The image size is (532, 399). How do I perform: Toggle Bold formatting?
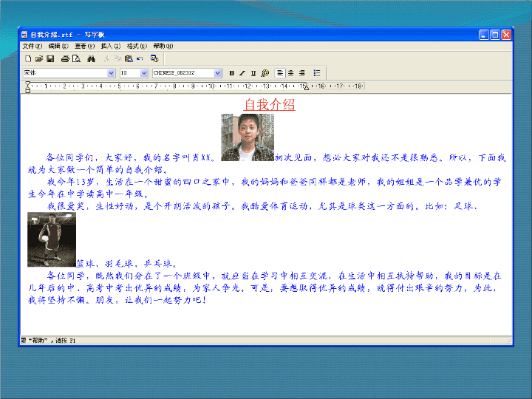click(x=232, y=73)
